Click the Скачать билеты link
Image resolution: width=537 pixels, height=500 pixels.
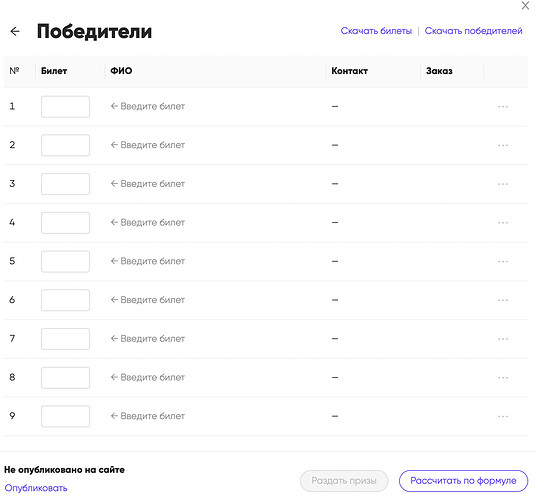(x=376, y=31)
